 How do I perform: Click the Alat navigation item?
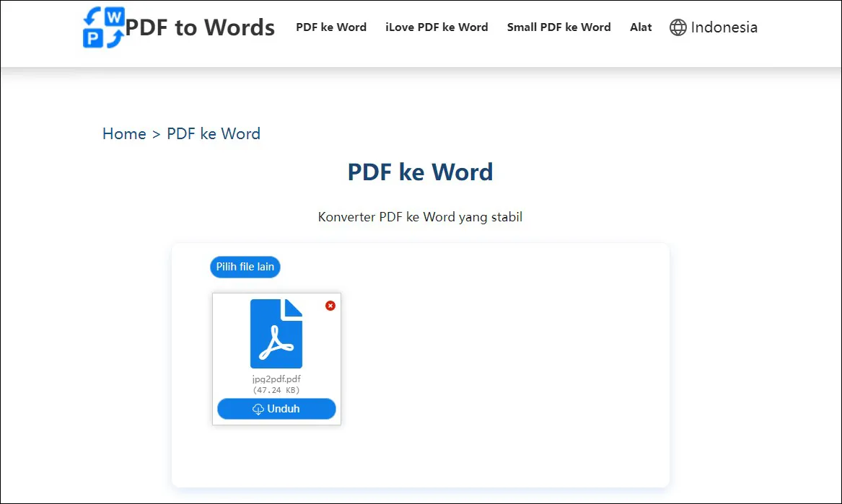pyautogui.click(x=641, y=27)
